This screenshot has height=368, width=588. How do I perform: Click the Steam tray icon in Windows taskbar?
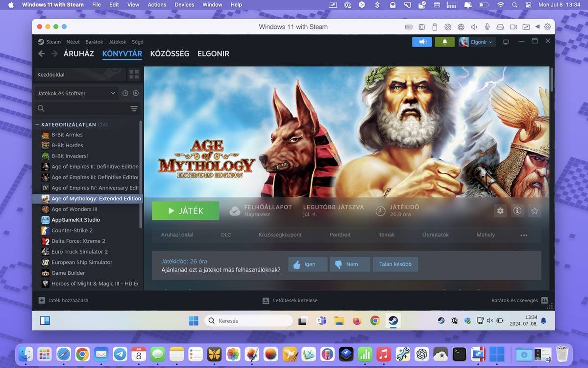(x=441, y=321)
